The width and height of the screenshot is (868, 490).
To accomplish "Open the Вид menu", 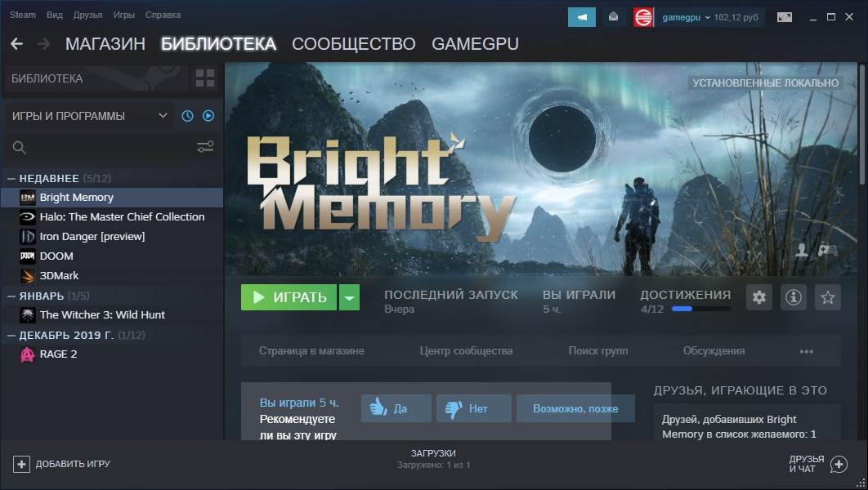I will 54,15.
